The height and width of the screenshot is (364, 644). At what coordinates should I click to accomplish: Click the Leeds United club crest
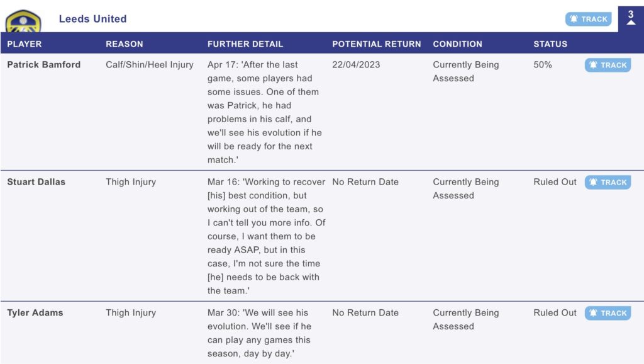(23, 21)
